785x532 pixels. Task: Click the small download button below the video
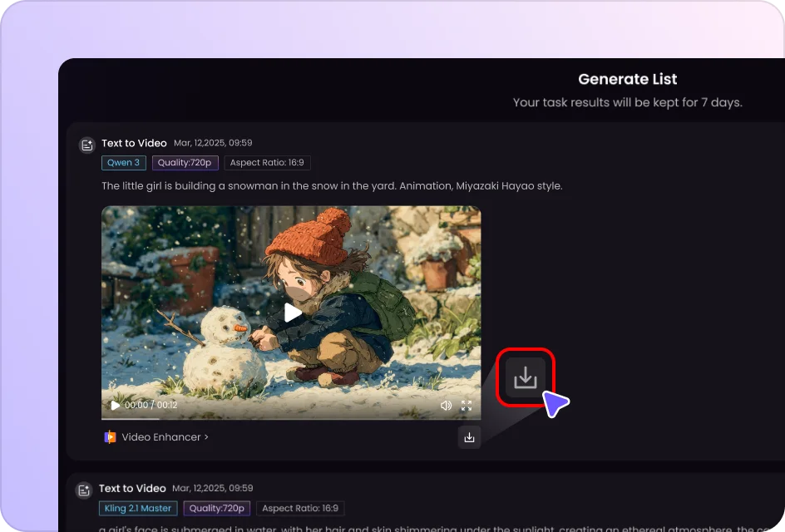pos(469,437)
